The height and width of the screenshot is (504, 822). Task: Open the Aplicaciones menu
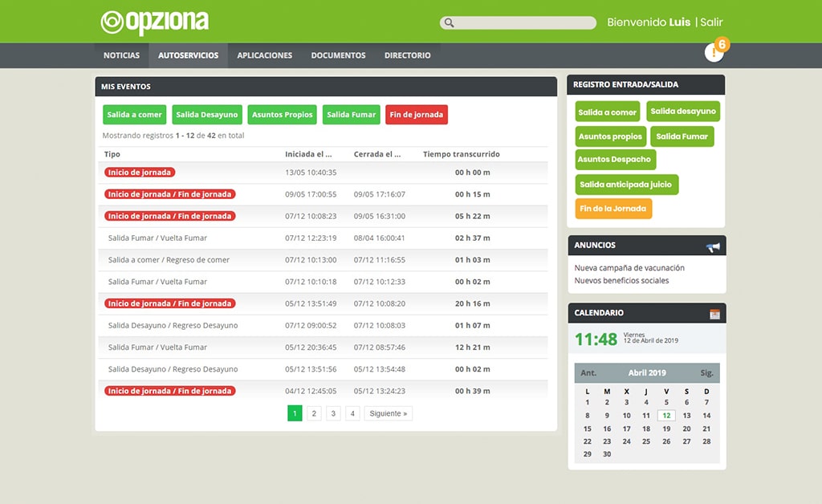pyautogui.click(x=265, y=55)
